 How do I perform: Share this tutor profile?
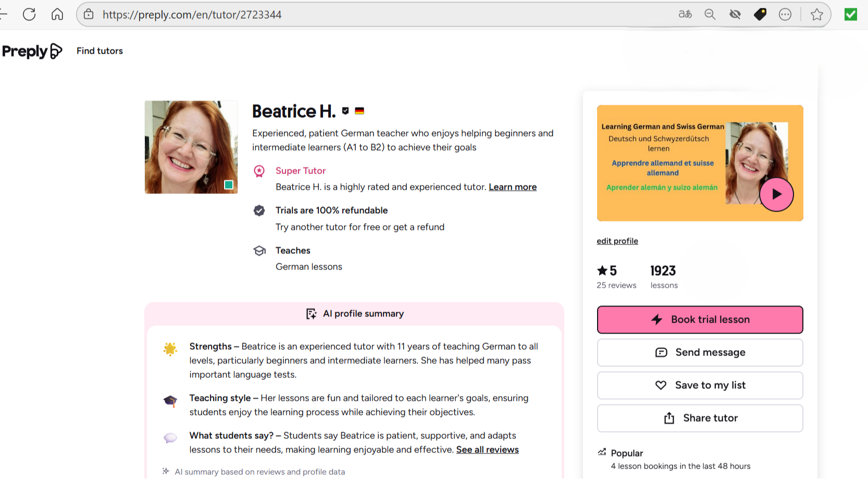(700, 418)
